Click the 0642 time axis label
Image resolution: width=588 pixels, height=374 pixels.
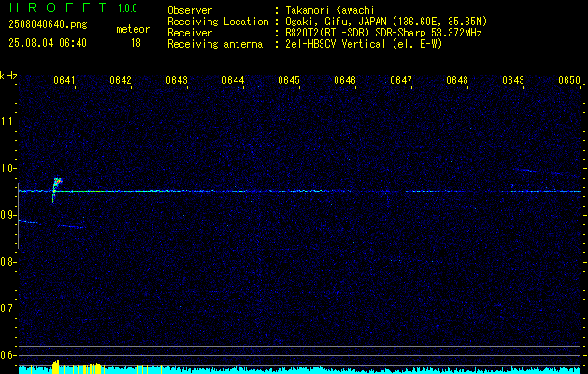[x=121, y=80]
